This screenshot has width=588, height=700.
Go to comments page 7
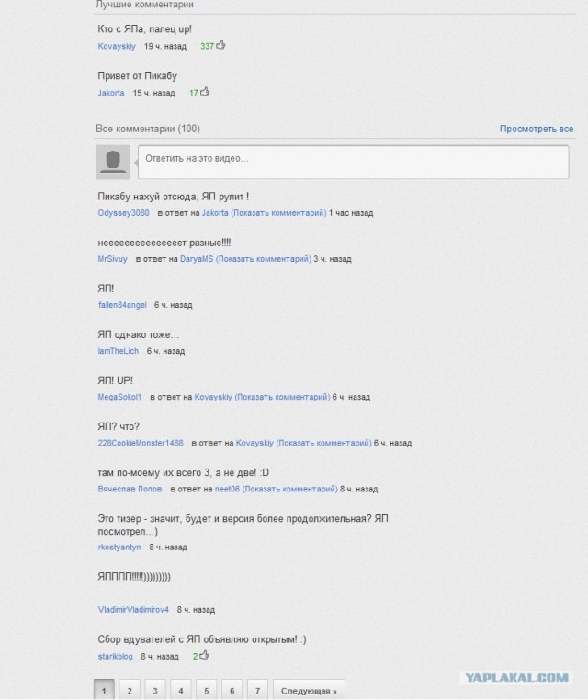(257, 690)
